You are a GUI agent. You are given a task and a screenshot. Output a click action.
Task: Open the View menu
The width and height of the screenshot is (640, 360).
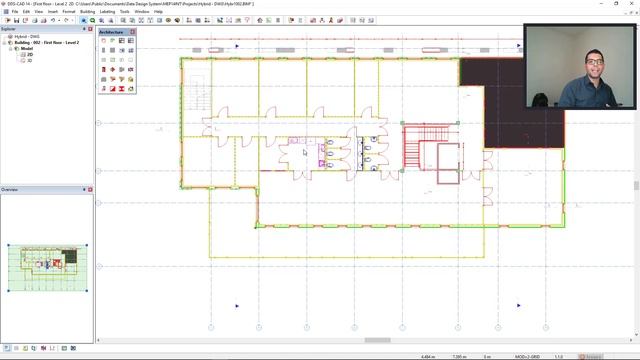(x=38, y=11)
